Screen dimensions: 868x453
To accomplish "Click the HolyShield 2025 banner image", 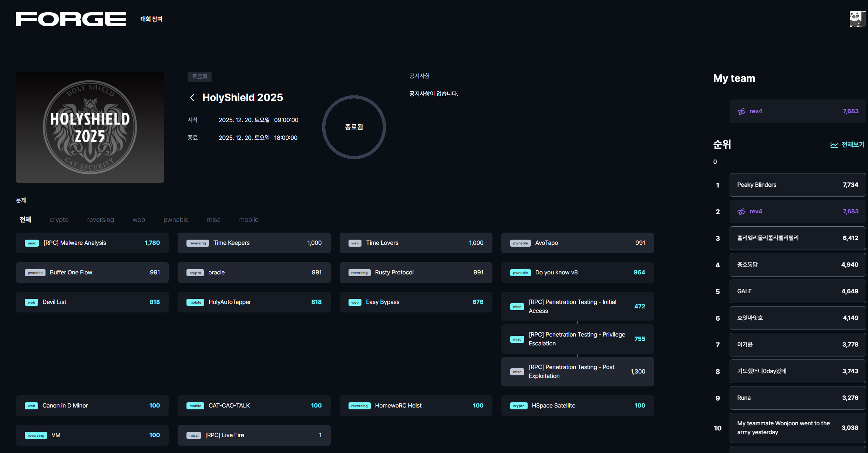I will 90,127.
